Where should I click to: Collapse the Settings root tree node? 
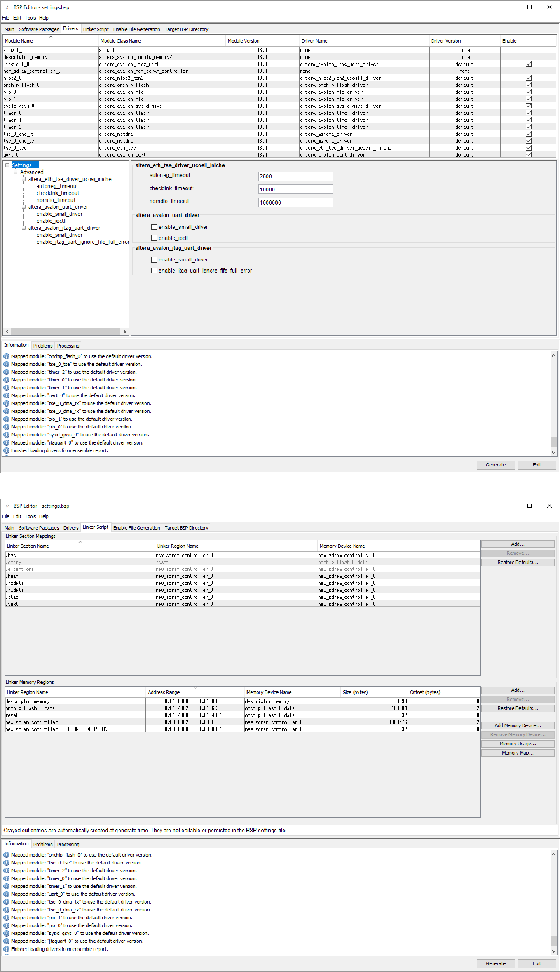(7, 165)
